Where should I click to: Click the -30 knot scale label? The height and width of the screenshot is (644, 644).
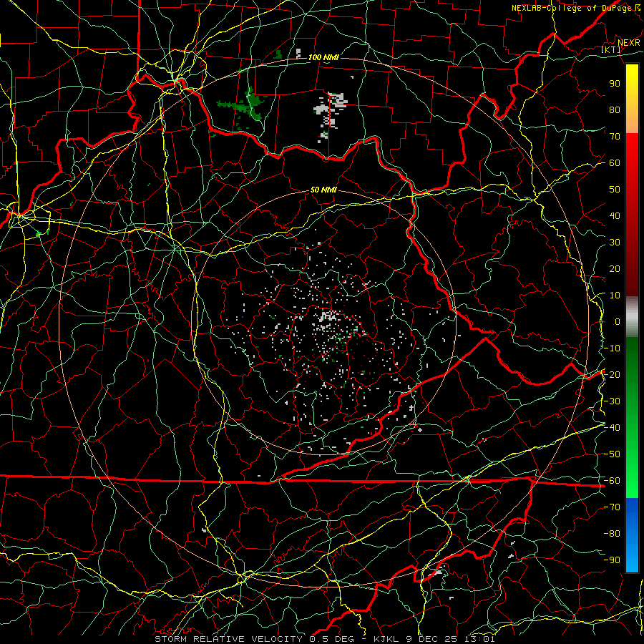point(612,401)
